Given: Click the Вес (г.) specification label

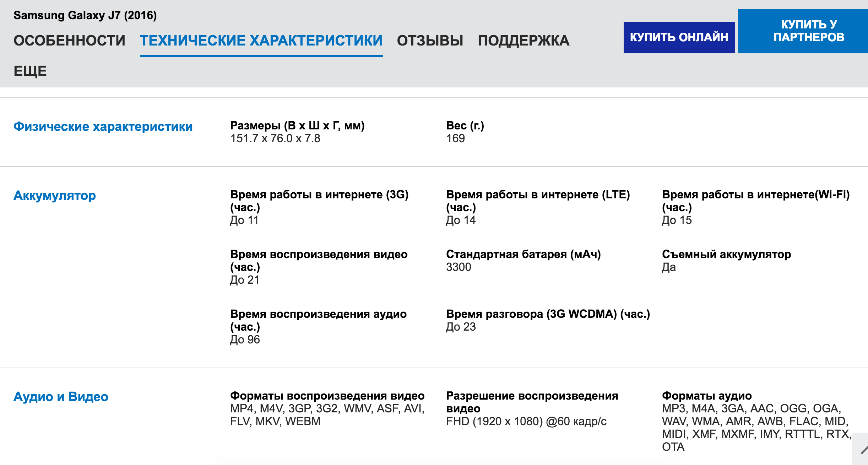Looking at the screenshot, I should (x=465, y=125).
